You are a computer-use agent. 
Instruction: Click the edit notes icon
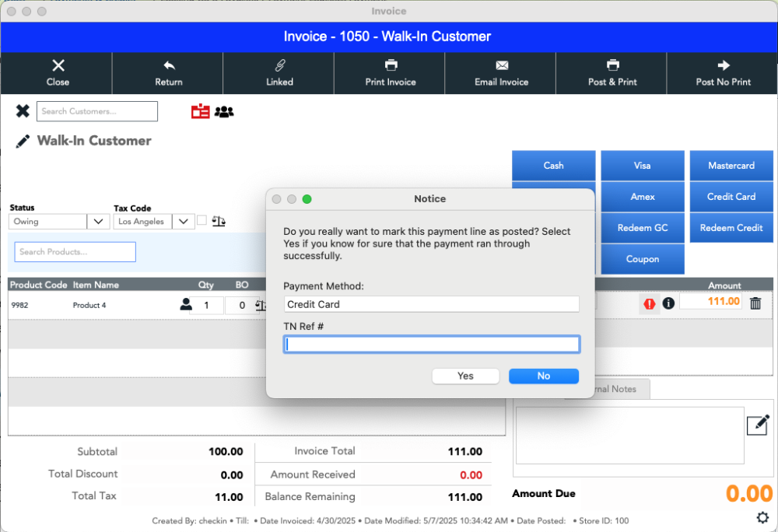[757, 425]
